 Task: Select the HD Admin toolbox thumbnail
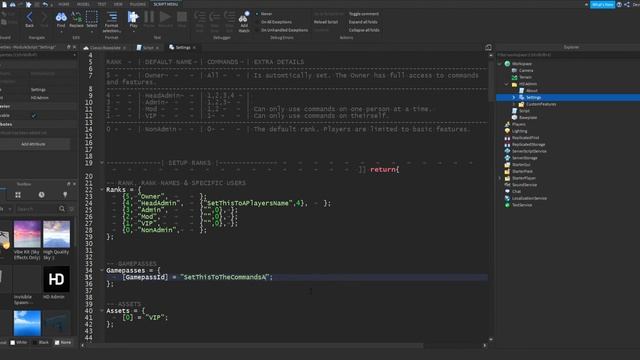click(56, 279)
